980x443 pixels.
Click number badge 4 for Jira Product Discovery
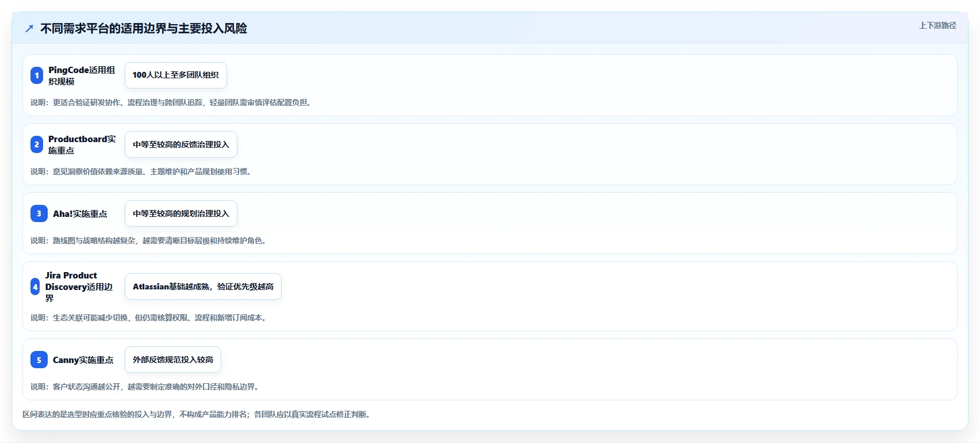pos(35,287)
